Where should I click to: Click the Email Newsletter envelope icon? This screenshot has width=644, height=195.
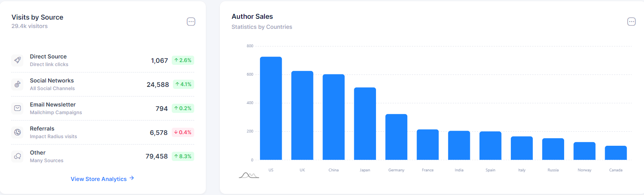coord(18,108)
